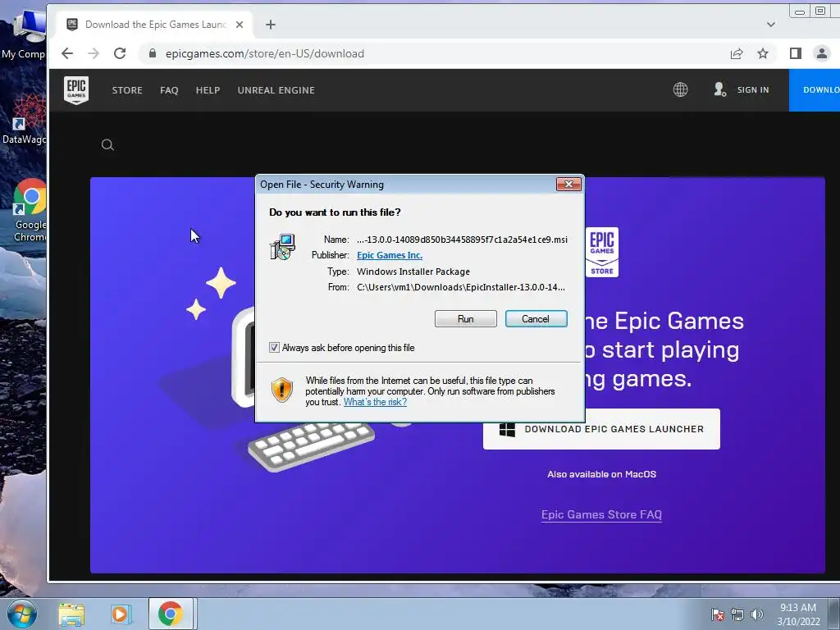The image size is (840, 630).
Task: Click SIGN IN text link
Action: click(753, 90)
